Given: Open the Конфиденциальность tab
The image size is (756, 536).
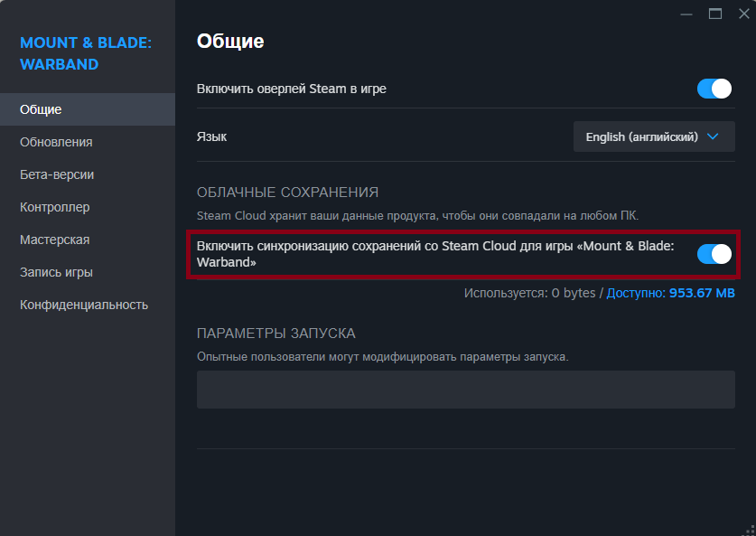Looking at the screenshot, I should [84, 305].
